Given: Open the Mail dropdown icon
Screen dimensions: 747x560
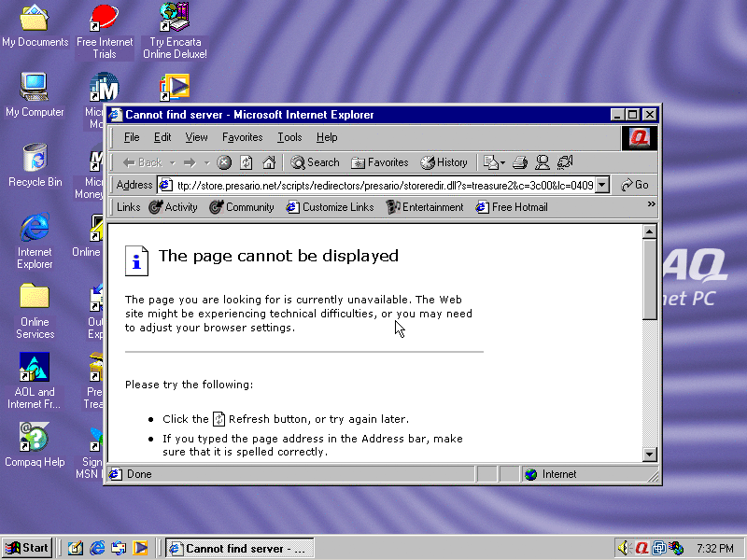Looking at the screenshot, I should (x=494, y=162).
